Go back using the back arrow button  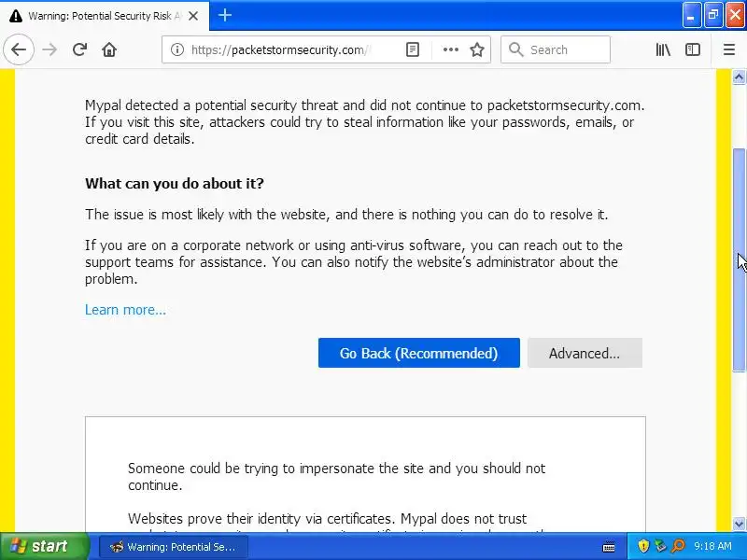coord(19,49)
